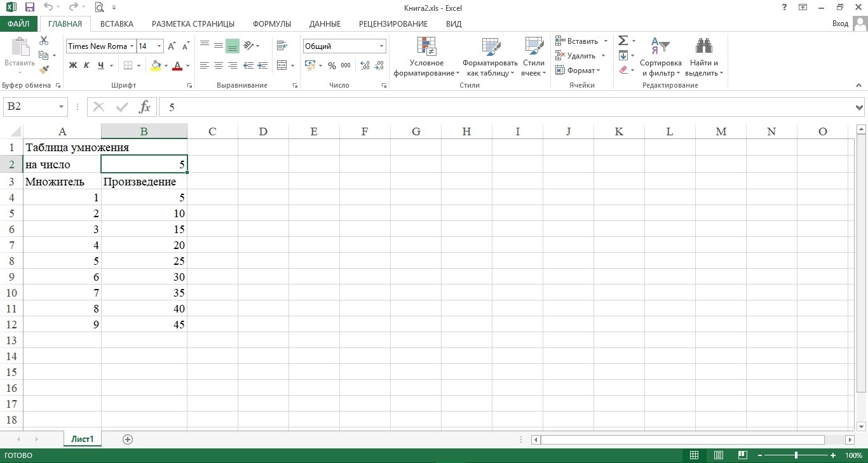Screen dimensions: 868x463
Task: Select the Cut scissors icon
Action: (44, 41)
